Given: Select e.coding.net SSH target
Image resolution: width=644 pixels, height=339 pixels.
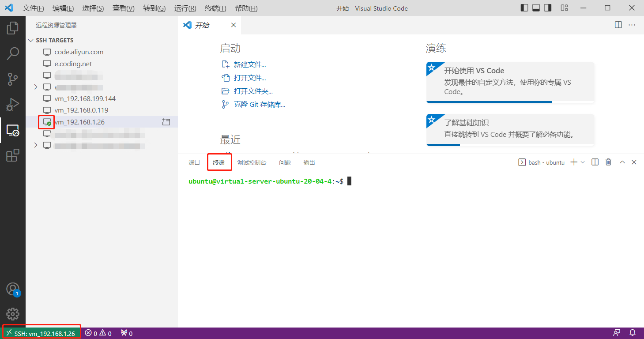Looking at the screenshot, I should pos(73,64).
